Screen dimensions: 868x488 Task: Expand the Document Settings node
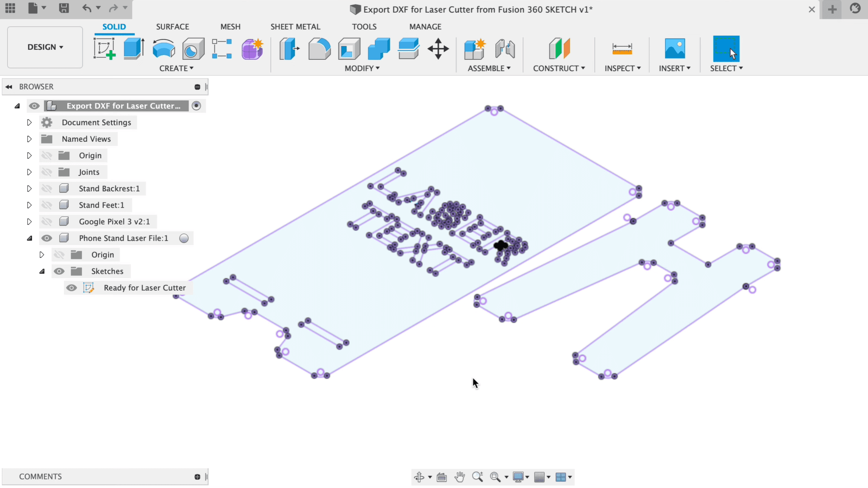pyautogui.click(x=29, y=123)
